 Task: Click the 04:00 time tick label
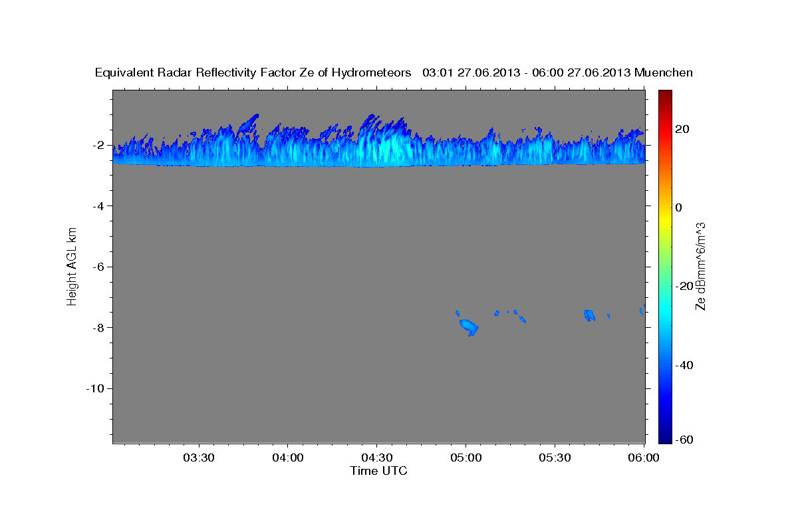(x=288, y=458)
